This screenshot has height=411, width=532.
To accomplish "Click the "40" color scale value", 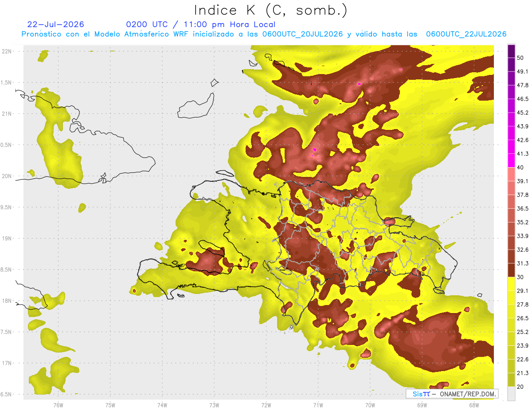I will (520, 168).
